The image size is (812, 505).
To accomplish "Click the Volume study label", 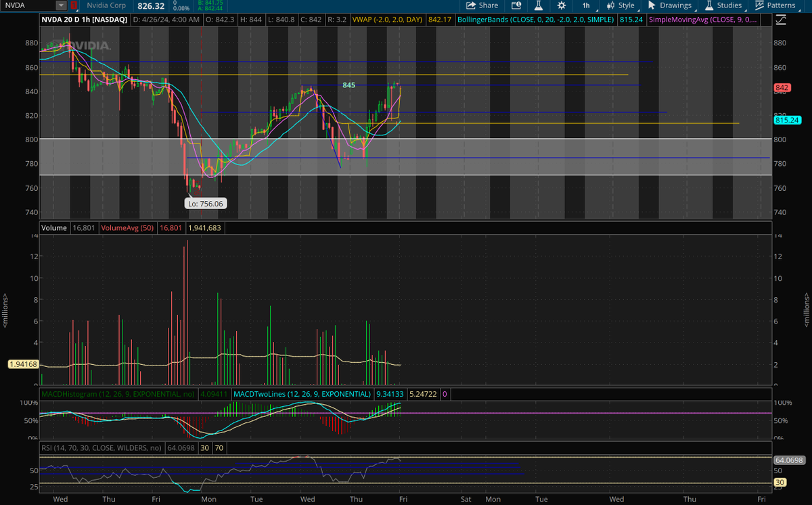I will (x=54, y=228).
